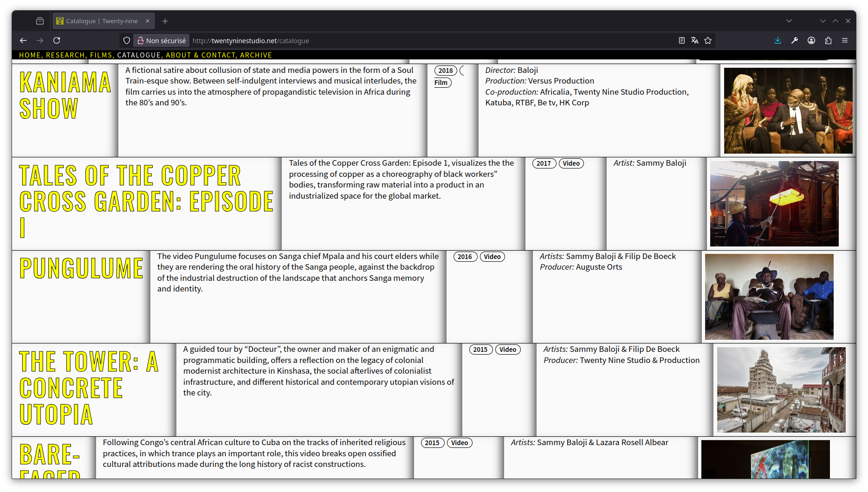
Task: Bookmark this page with the star
Action: [x=708, y=40]
